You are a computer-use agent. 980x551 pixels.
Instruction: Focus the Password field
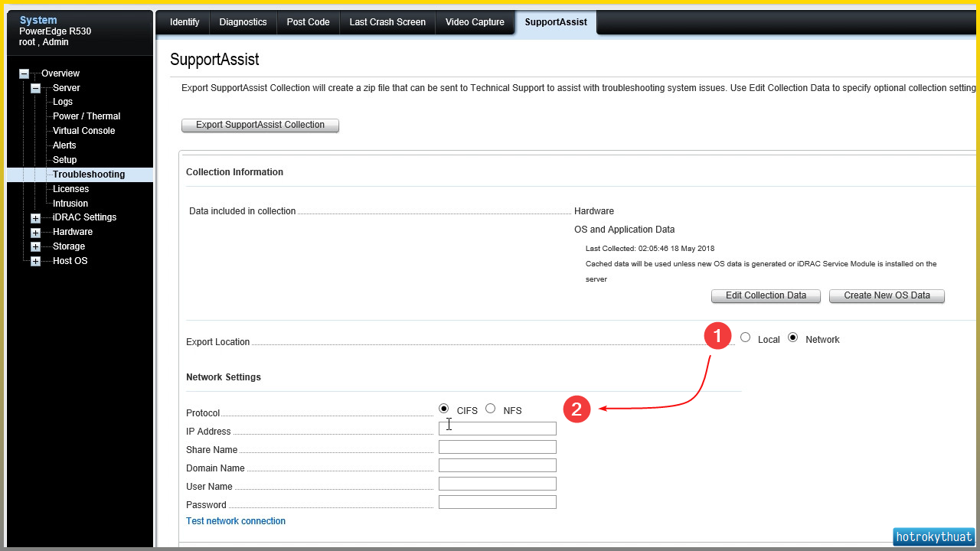(498, 502)
